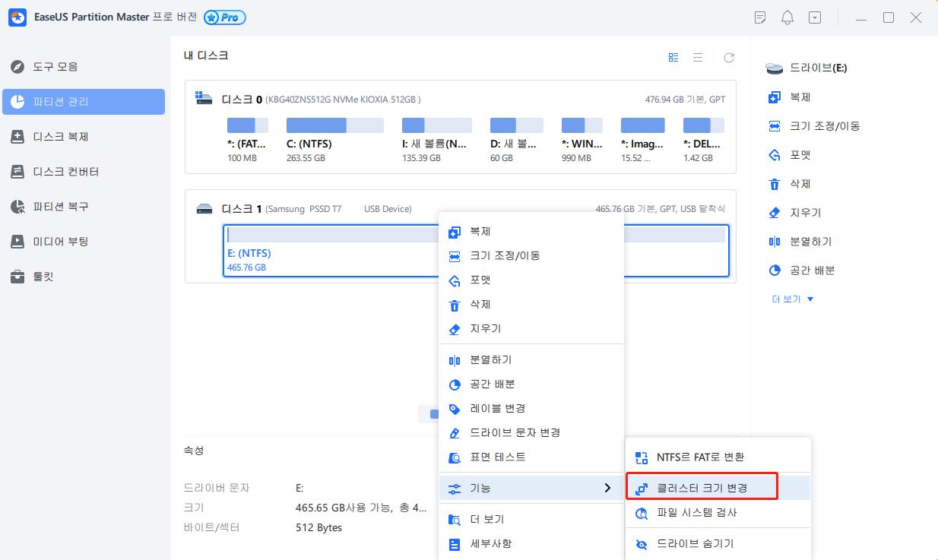
Task: Refresh the disk list
Action: click(728, 56)
